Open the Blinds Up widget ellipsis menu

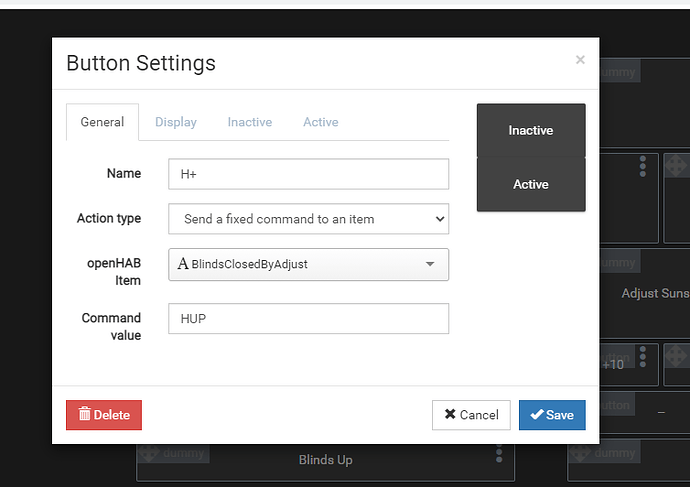(499, 454)
